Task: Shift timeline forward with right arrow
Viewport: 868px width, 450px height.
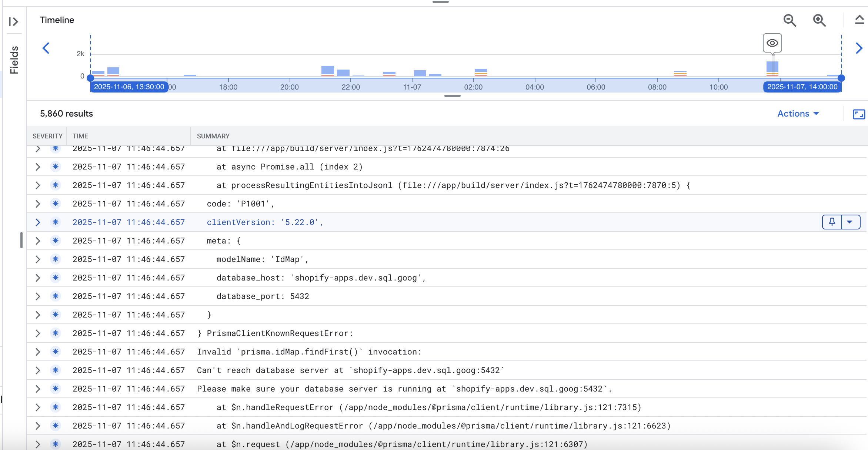Action: [x=859, y=48]
